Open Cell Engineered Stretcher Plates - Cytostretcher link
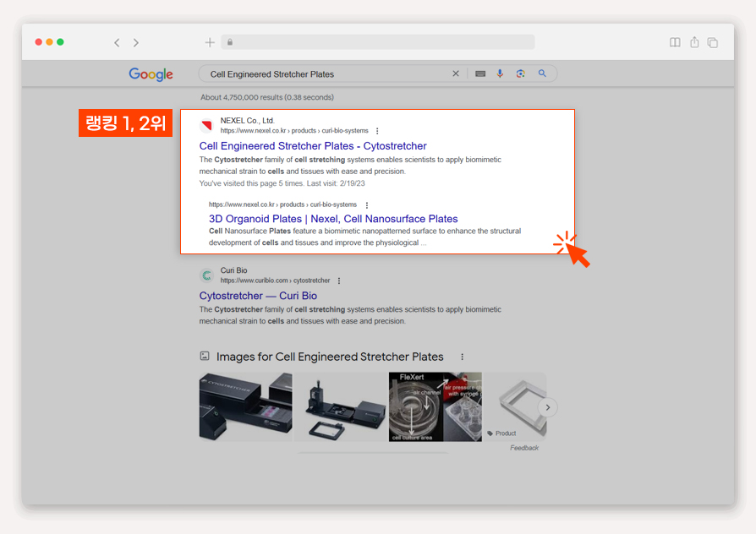 313,146
